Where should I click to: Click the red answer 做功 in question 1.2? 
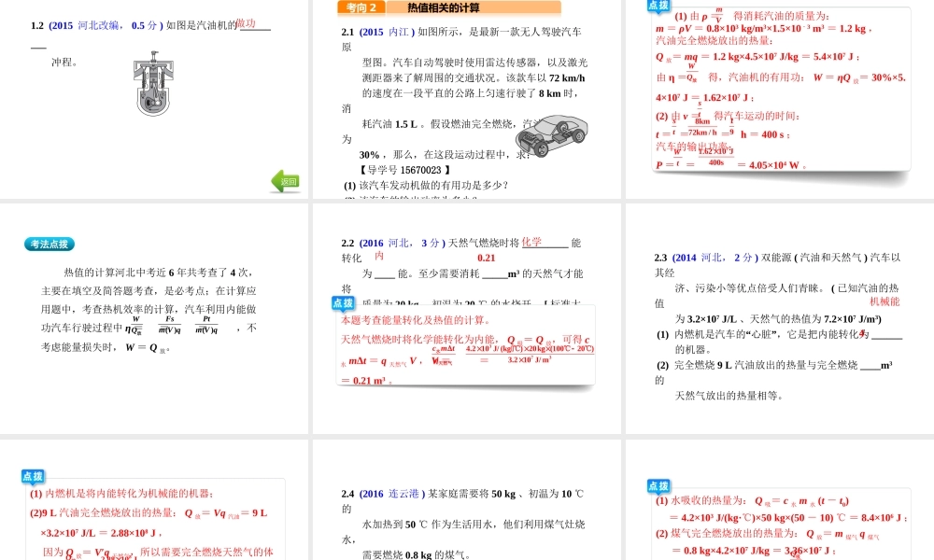[246, 23]
